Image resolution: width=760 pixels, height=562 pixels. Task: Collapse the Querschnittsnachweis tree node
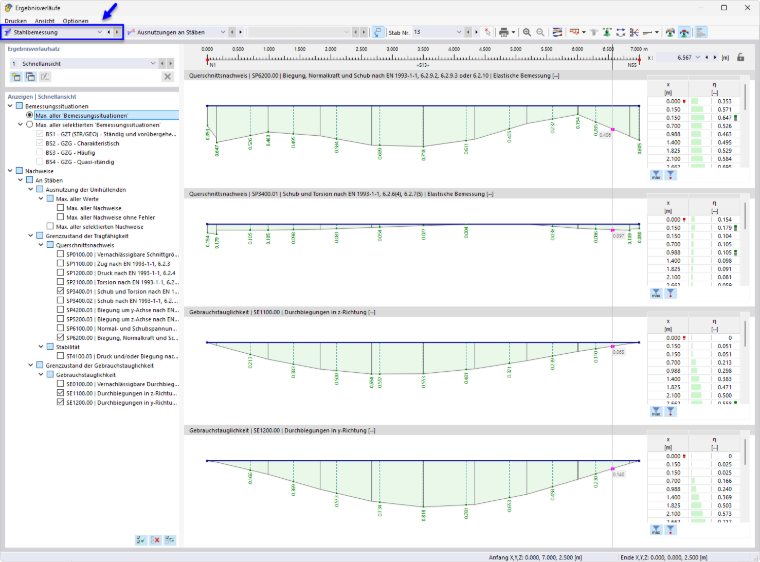point(41,245)
